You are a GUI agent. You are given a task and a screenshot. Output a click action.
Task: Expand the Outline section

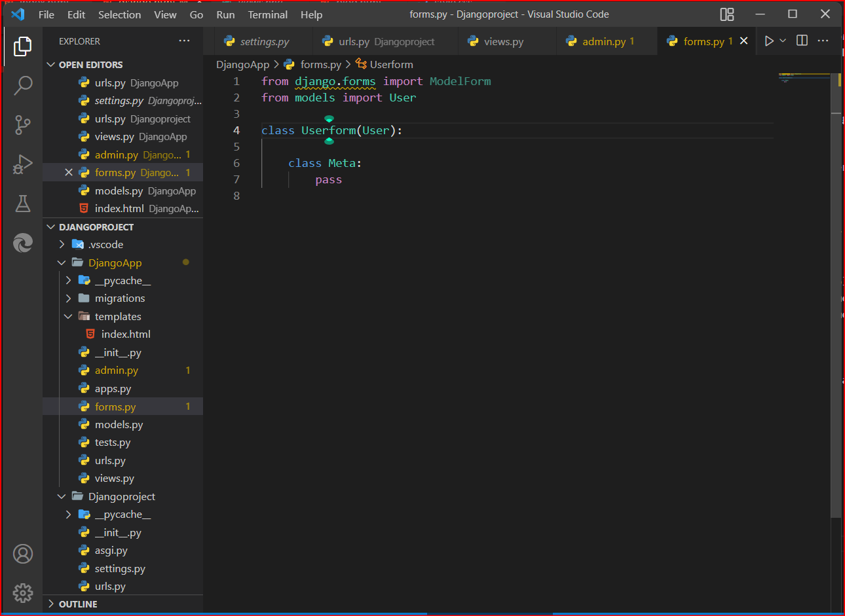tap(122, 604)
